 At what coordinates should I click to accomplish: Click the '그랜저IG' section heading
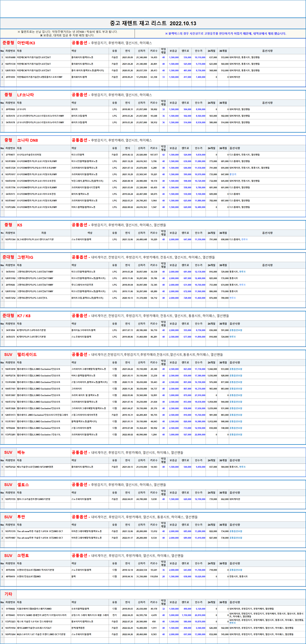[x=25, y=257]
